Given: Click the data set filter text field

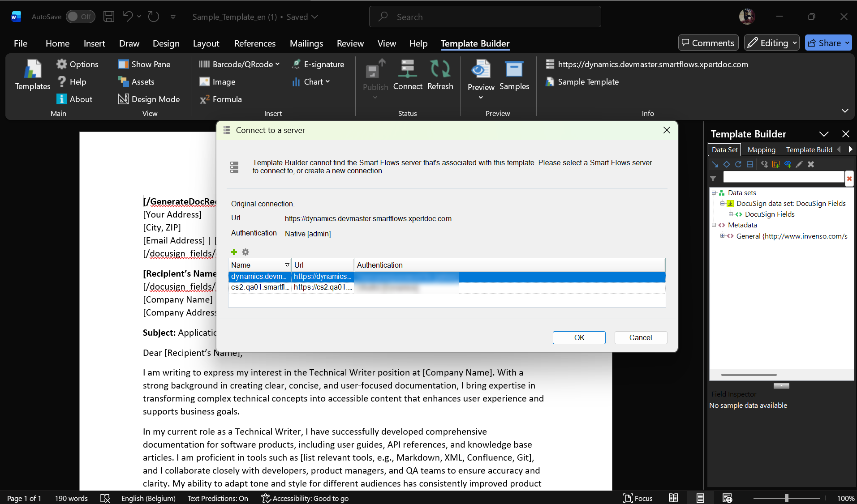Looking at the screenshot, I should click(x=784, y=178).
